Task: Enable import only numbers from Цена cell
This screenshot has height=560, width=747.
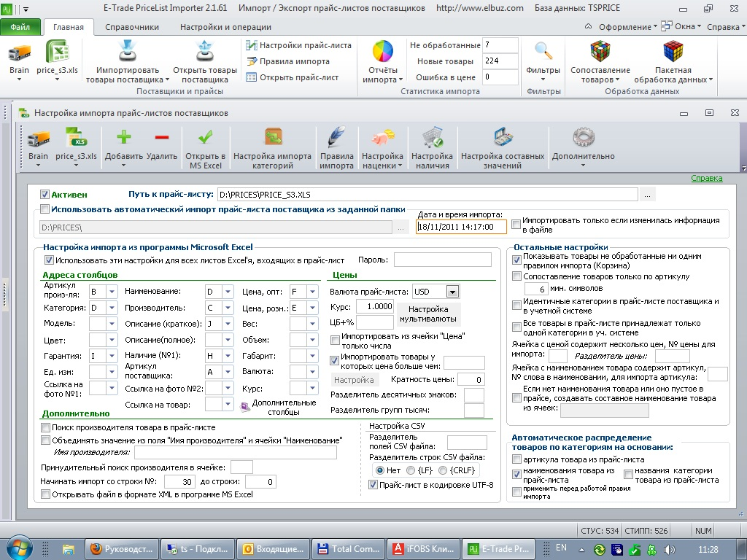Action: (335, 340)
